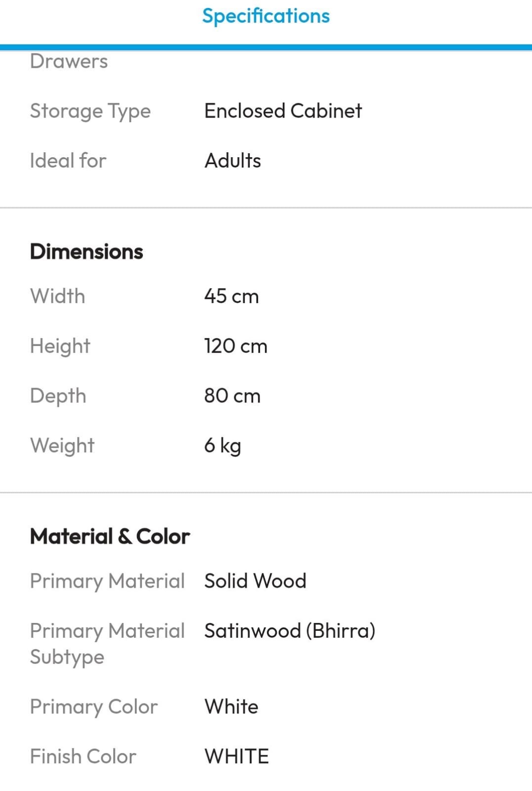532x791 pixels.
Task: Click the 120 cm height value
Action: 235,346
